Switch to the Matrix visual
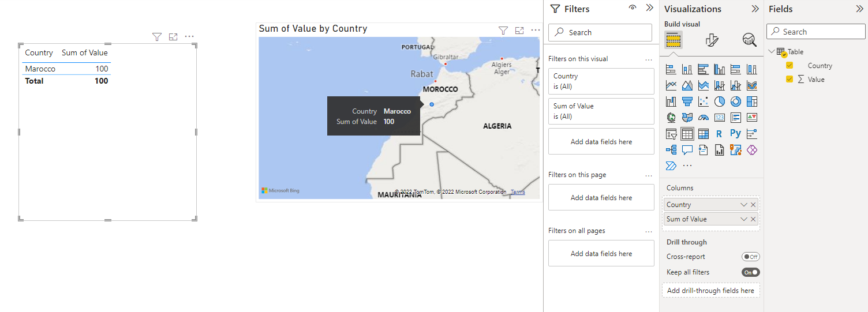 point(703,134)
